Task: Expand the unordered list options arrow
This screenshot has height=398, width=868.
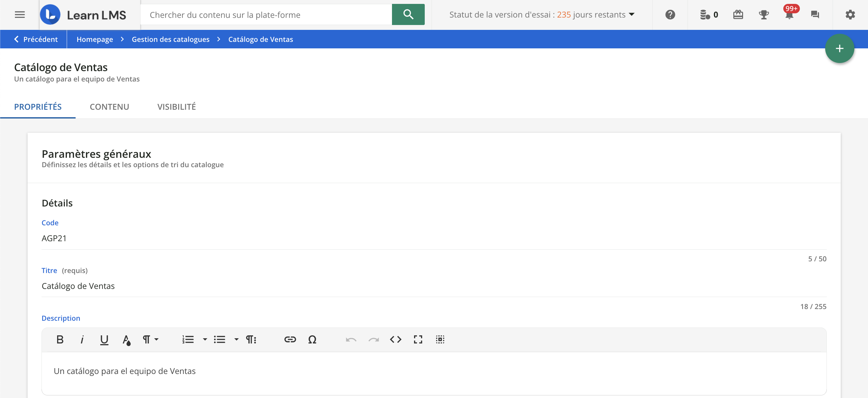Action: 237,339
